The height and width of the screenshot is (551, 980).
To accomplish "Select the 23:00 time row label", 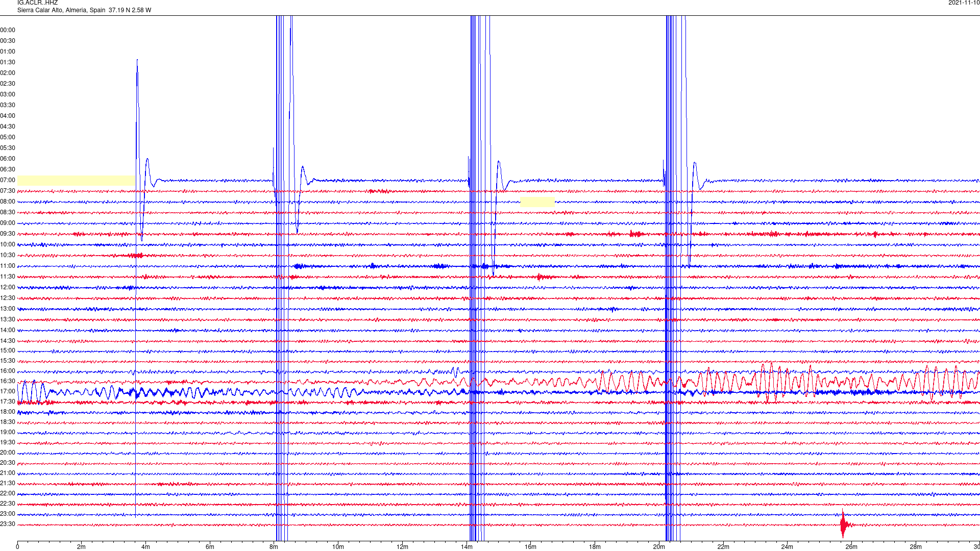I will pos(8,514).
